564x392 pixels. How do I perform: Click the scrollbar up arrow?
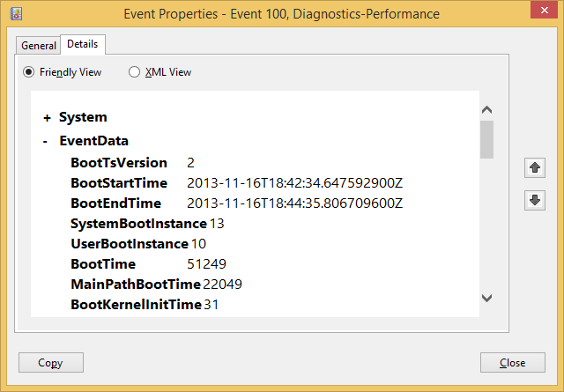[486, 110]
